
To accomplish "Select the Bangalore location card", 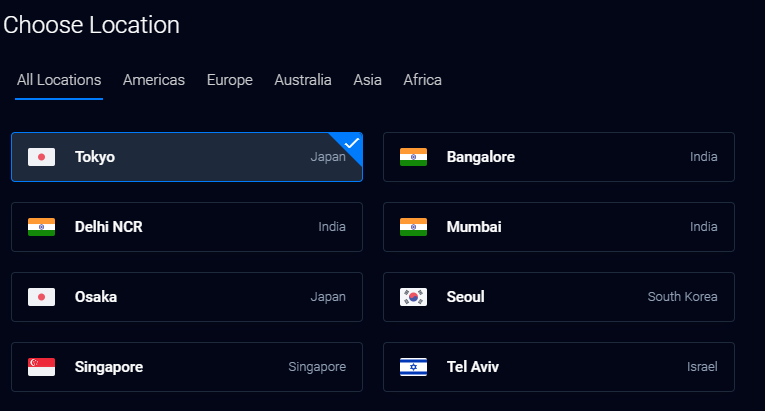I will coord(559,157).
